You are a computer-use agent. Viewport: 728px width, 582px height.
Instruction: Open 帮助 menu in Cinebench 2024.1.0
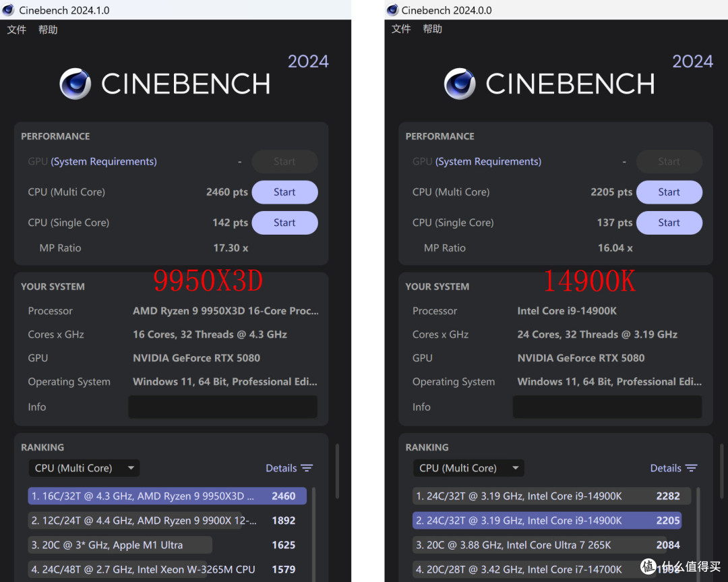[48, 30]
